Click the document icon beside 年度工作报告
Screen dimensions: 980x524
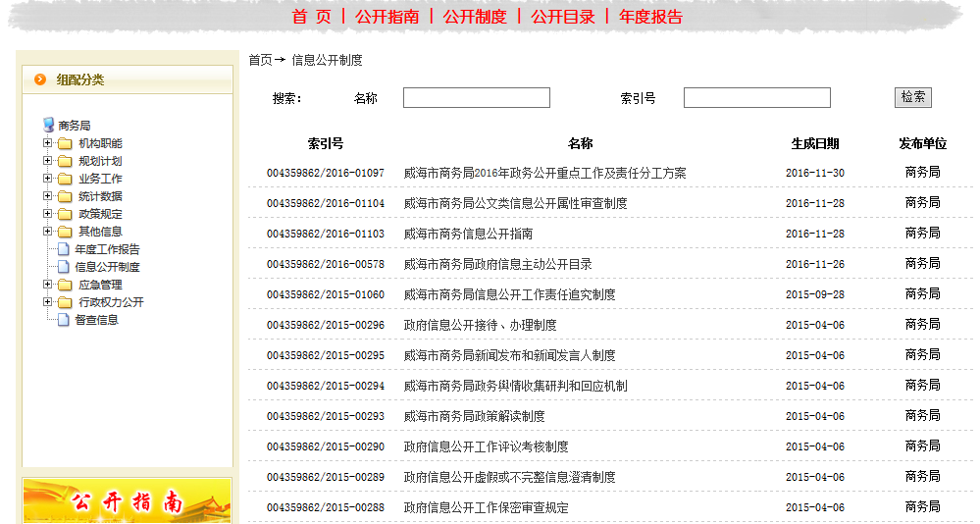[64, 249]
